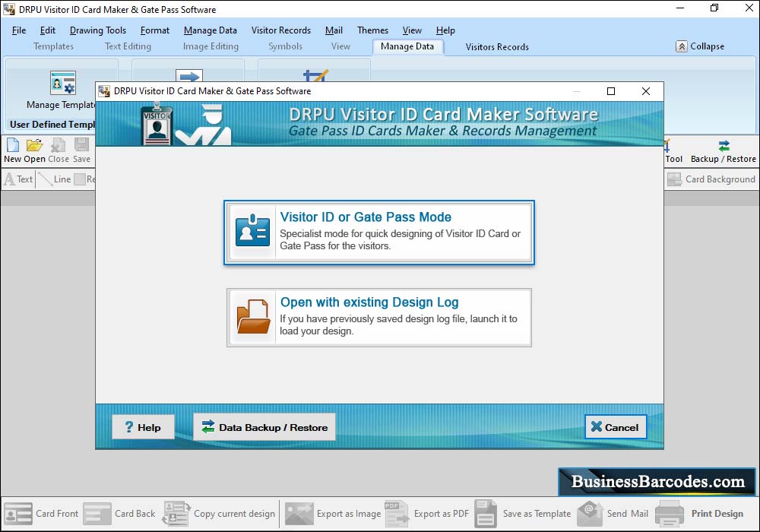Collapse the ribbon

tap(700, 46)
